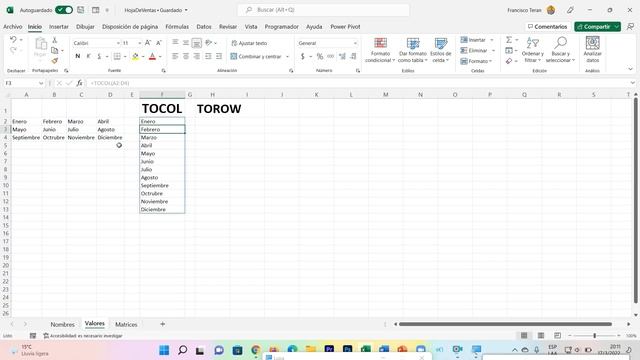This screenshot has width=640, height=360.
Task: Click the Clear eraser icon
Action: coord(509,61)
